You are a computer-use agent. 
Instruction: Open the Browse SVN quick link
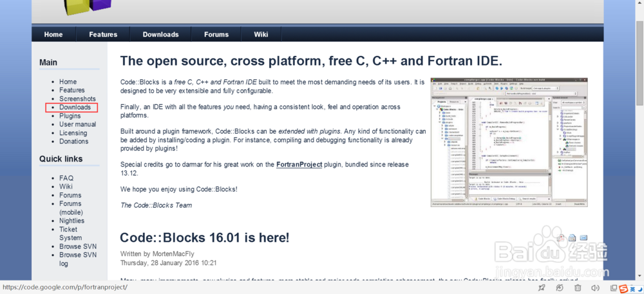[78, 246]
